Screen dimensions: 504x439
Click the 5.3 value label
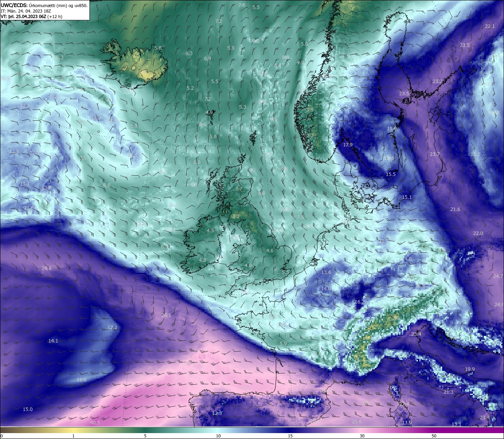(x=243, y=107)
